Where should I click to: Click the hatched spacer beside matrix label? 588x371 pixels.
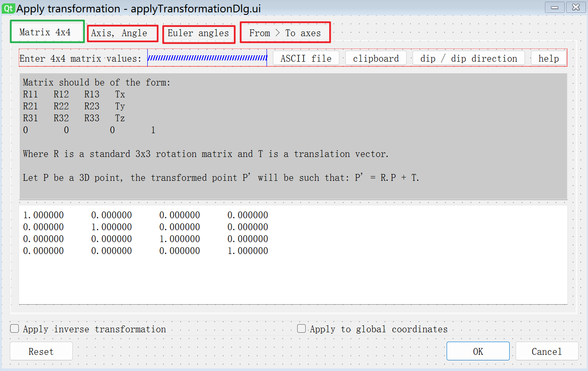tap(207, 58)
